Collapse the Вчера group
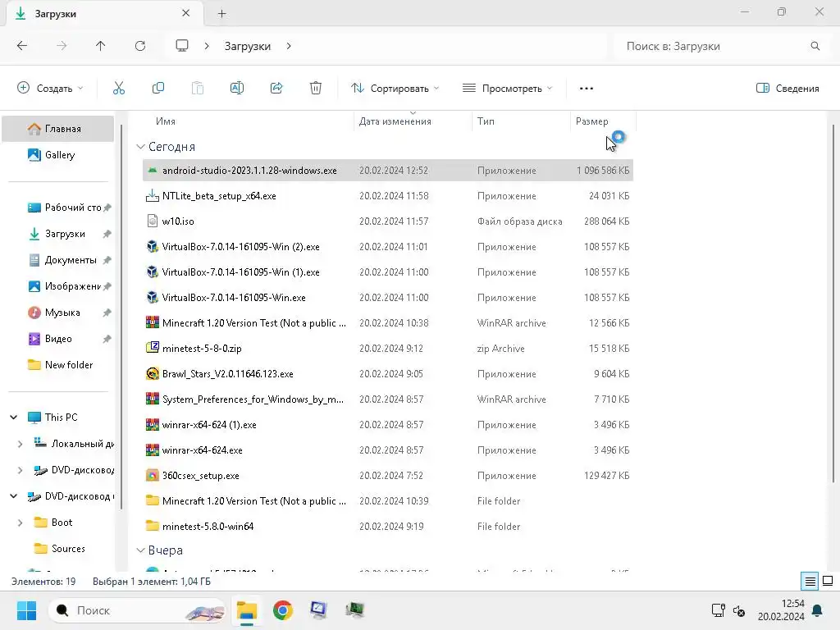This screenshot has width=840, height=630. pyautogui.click(x=140, y=550)
